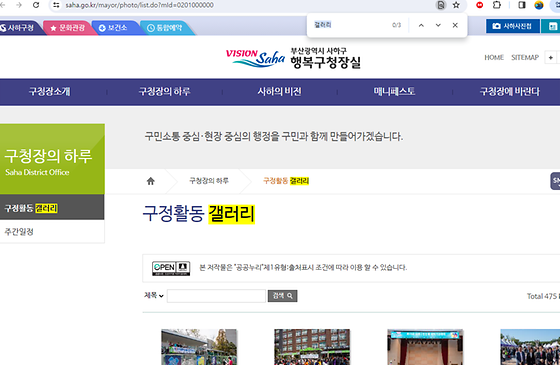Viewport: 560px width, 365px height.
Task: Open the red extension icon in toolbar
Action: pyautogui.click(x=480, y=5)
